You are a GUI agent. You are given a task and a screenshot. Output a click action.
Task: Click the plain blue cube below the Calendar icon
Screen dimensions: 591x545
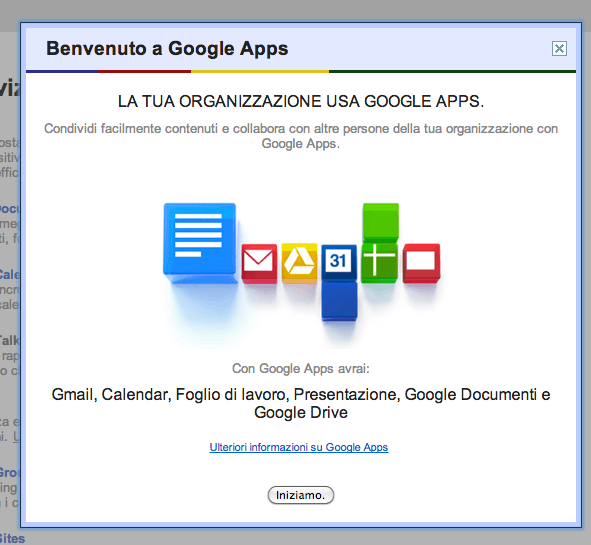coord(339,301)
